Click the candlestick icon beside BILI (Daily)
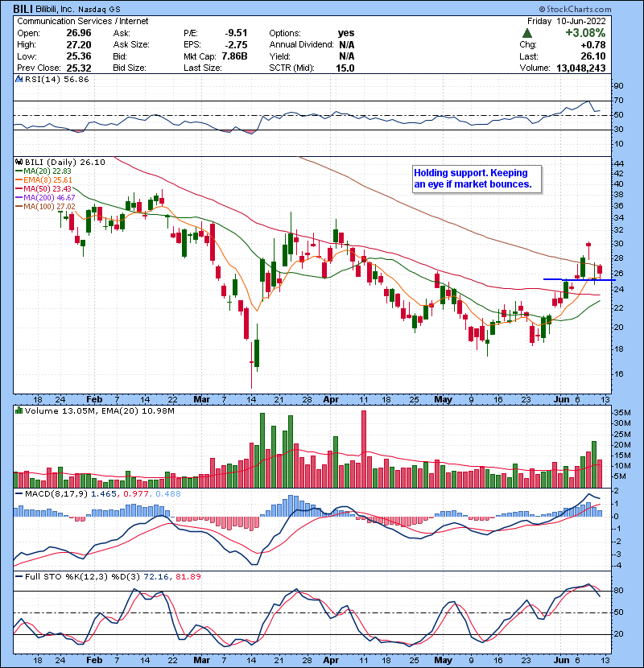The image size is (644, 668). point(19,162)
